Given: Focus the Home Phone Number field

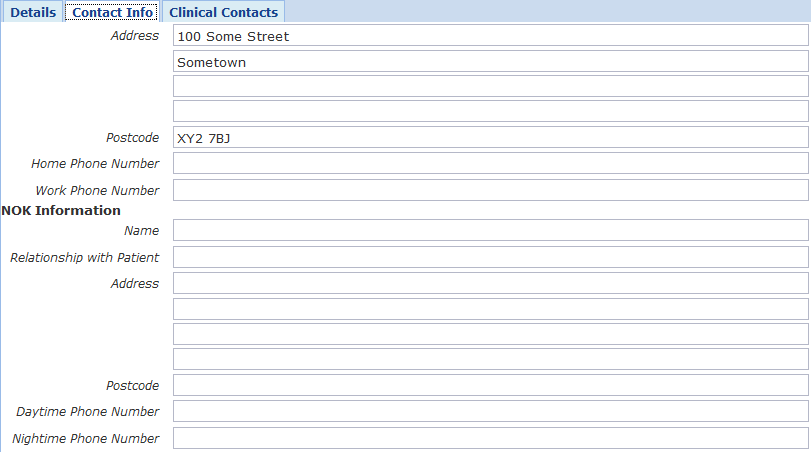Looking at the screenshot, I should [x=490, y=164].
